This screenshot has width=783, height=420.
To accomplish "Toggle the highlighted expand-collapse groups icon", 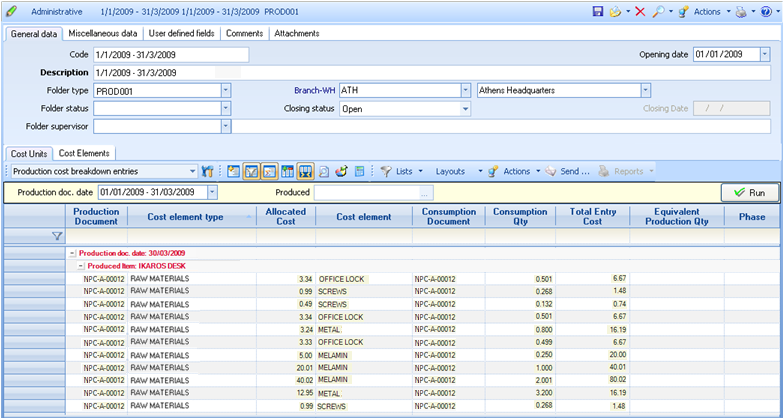I will [x=305, y=171].
